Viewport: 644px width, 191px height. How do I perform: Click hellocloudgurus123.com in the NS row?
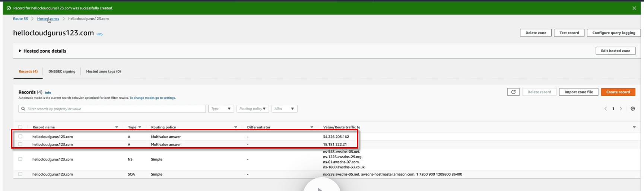tap(53, 159)
